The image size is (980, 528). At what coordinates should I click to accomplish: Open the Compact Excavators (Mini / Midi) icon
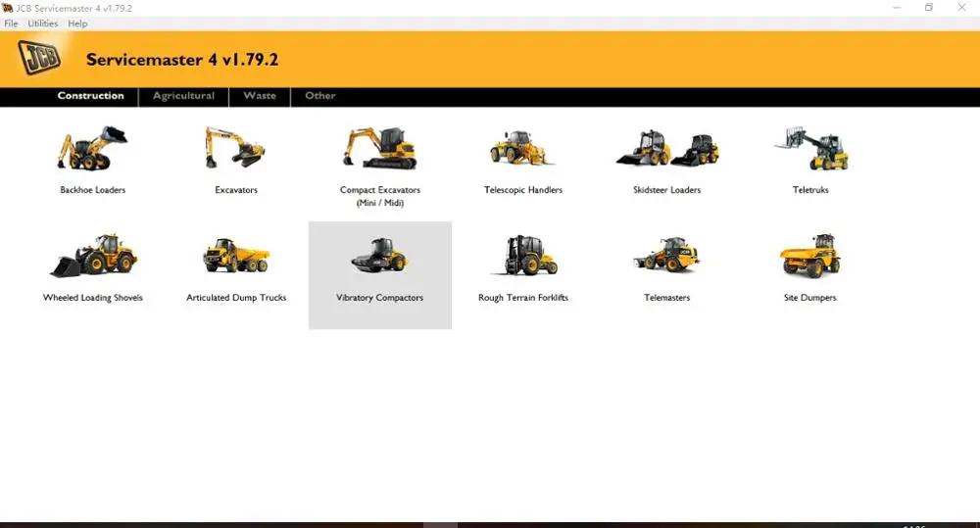click(x=380, y=148)
